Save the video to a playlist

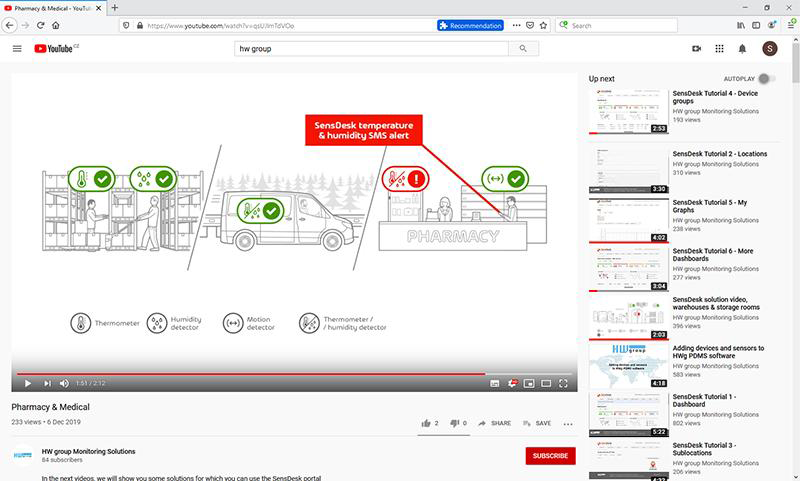pyautogui.click(x=537, y=423)
